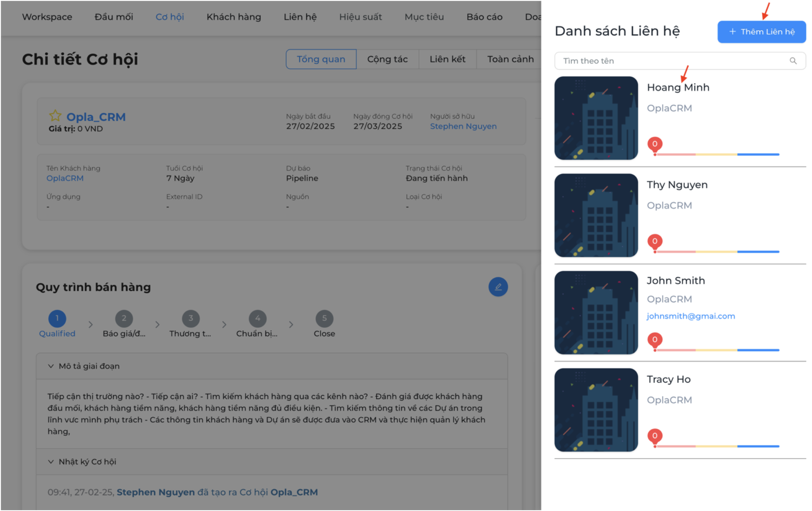Screen dimensions: 812x511
Task: Open Báo cáo in top navigation
Action: point(485,17)
